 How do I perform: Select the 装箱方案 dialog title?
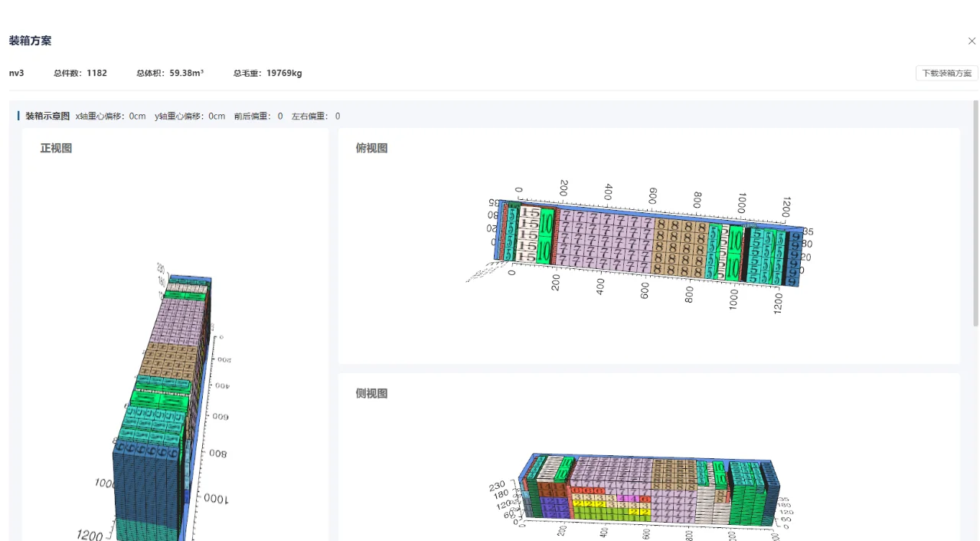[x=31, y=41]
